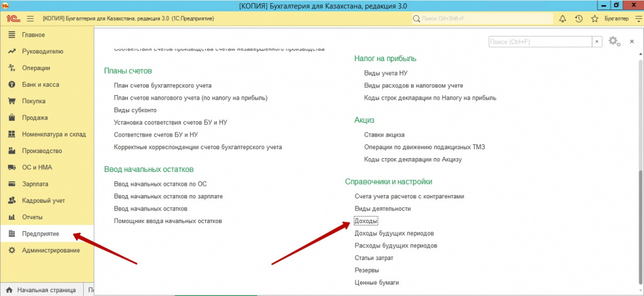This screenshot has width=644, height=296.
Task: Open Соответствие счетов БУ и НУ
Action: click(156, 135)
